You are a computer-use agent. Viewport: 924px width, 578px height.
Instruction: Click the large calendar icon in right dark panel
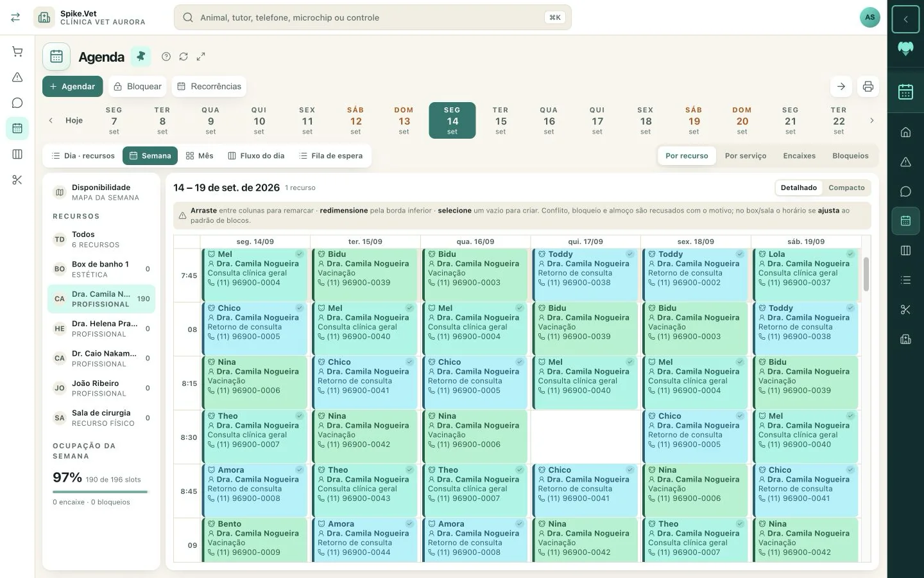click(x=905, y=92)
